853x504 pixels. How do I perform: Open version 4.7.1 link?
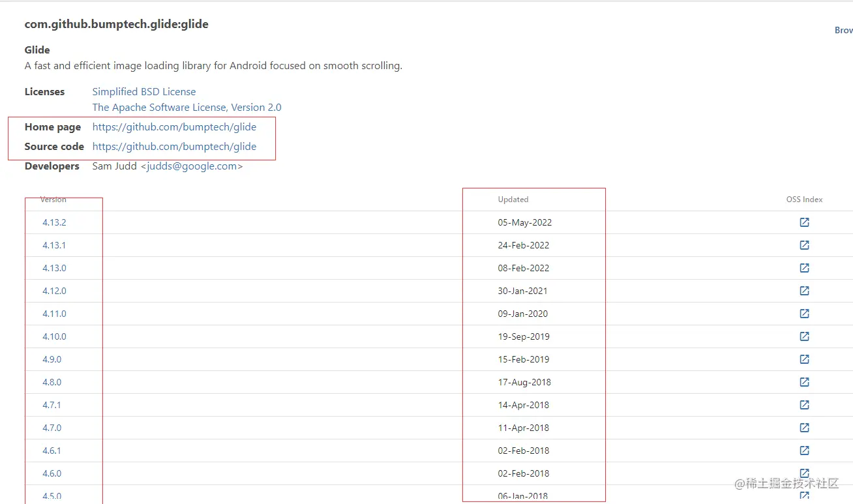click(x=52, y=405)
